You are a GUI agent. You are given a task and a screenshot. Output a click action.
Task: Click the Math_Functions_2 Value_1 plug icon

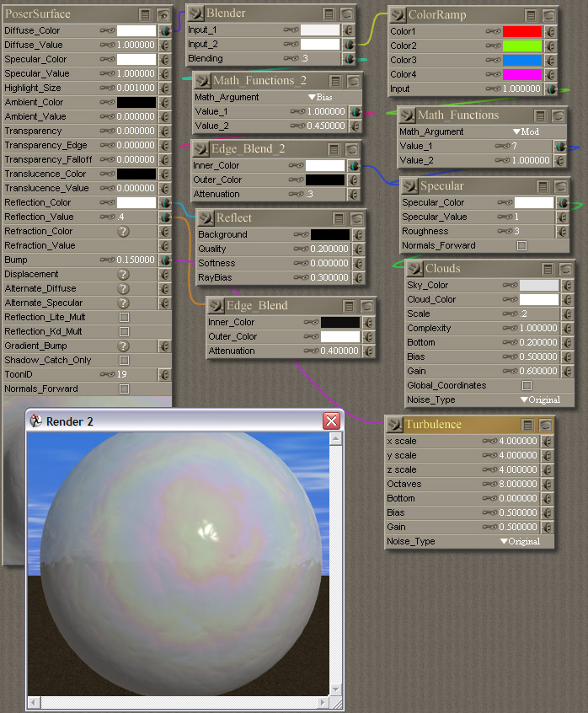355,111
